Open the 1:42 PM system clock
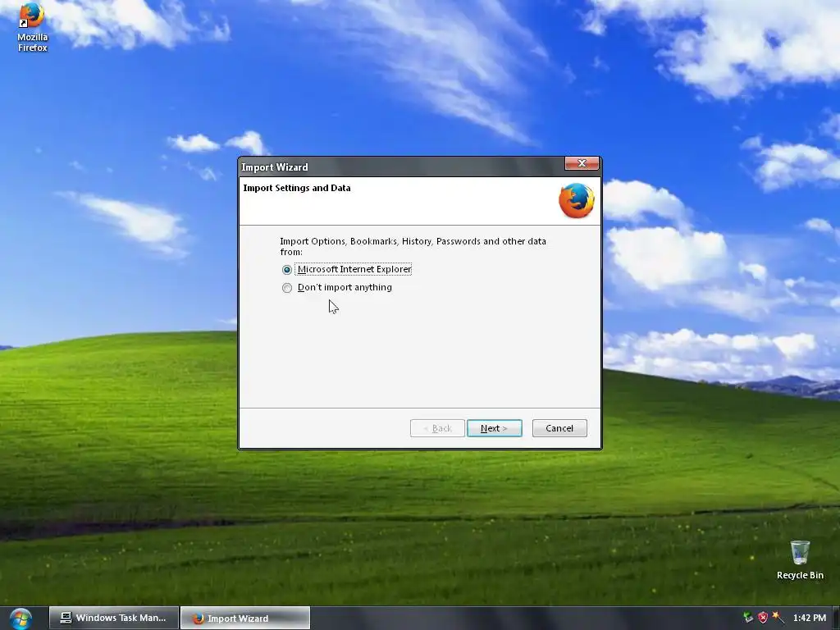The image size is (840, 630). 810,618
